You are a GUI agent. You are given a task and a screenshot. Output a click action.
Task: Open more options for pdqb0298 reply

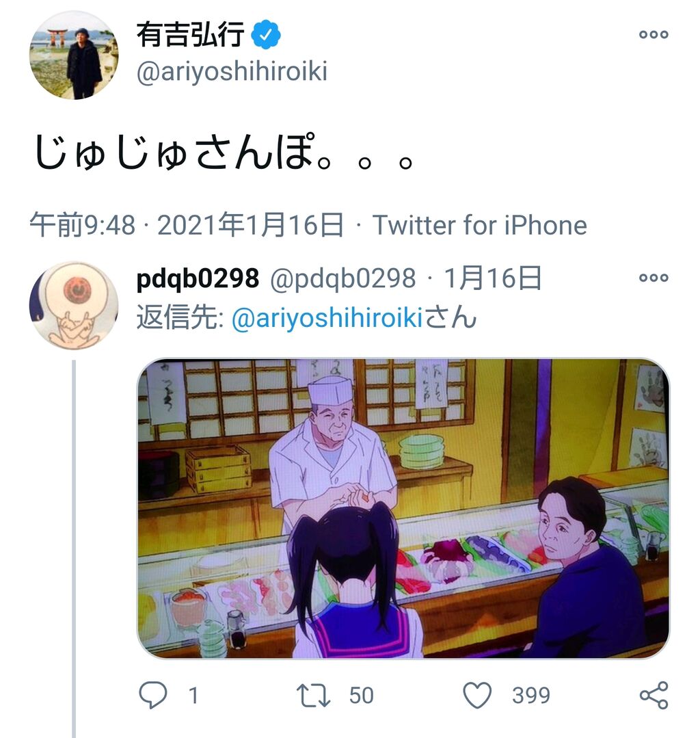tap(654, 278)
